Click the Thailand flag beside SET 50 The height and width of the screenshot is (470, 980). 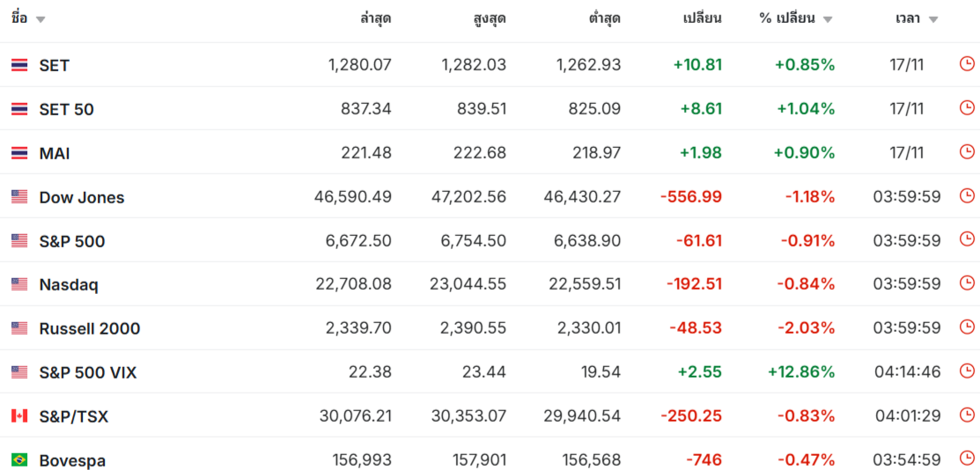click(x=19, y=109)
